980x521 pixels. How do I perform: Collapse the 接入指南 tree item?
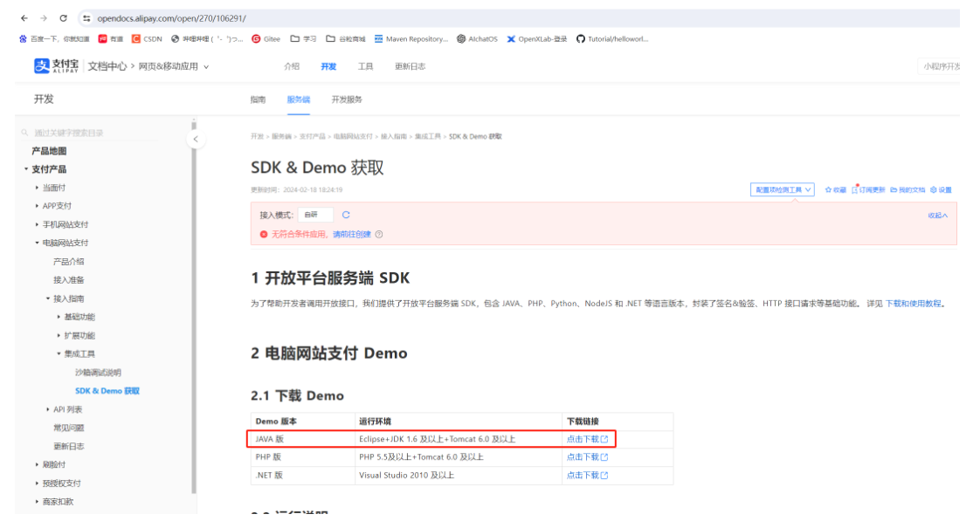(x=47, y=298)
